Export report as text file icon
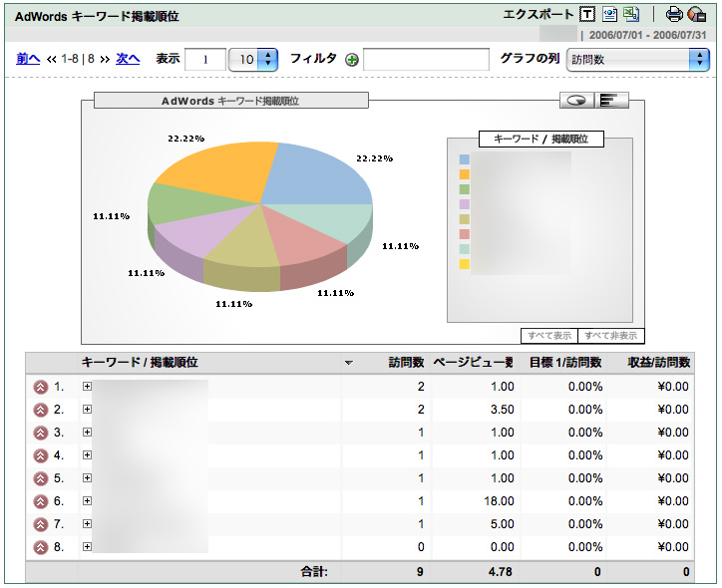The height and width of the screenshot is (588, 722). (x=587, y=14)
